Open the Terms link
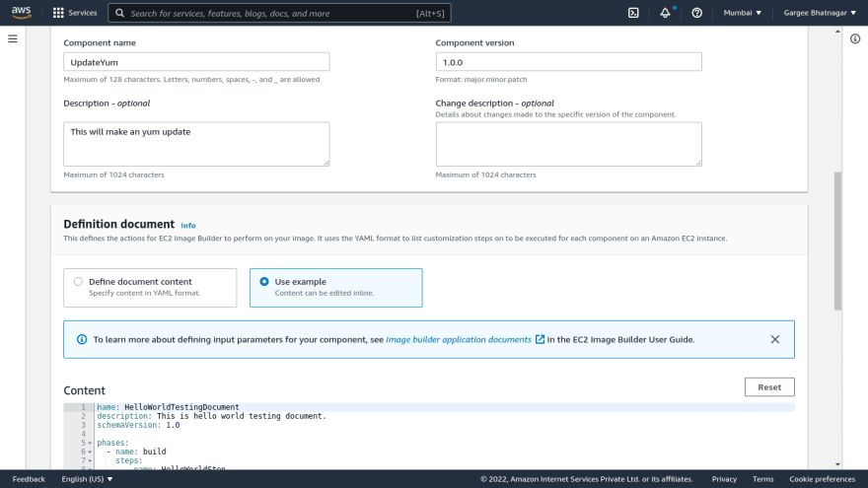This screenshot has width=868, height=488. pyautogui.click(x=762, y=479)
